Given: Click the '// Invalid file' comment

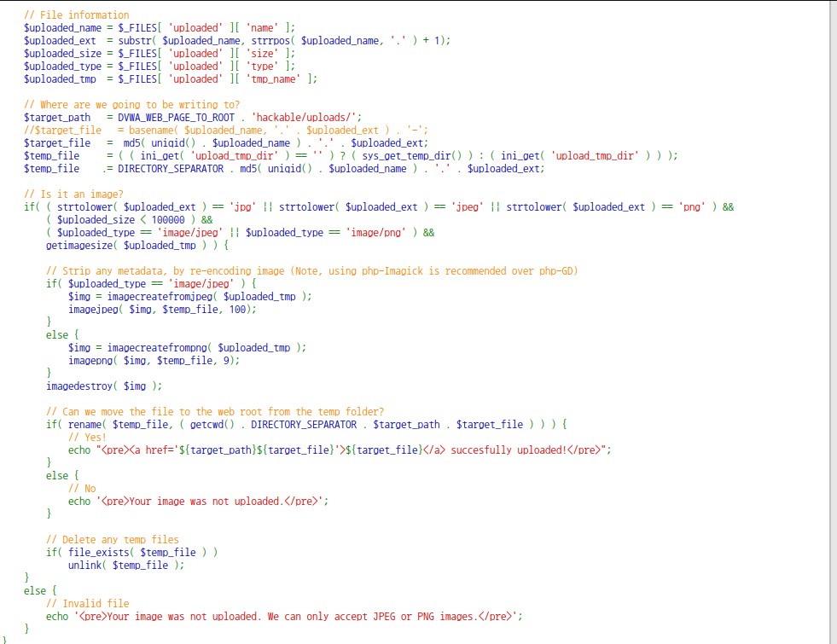Looking at the screenshot, I should point(88,604).
